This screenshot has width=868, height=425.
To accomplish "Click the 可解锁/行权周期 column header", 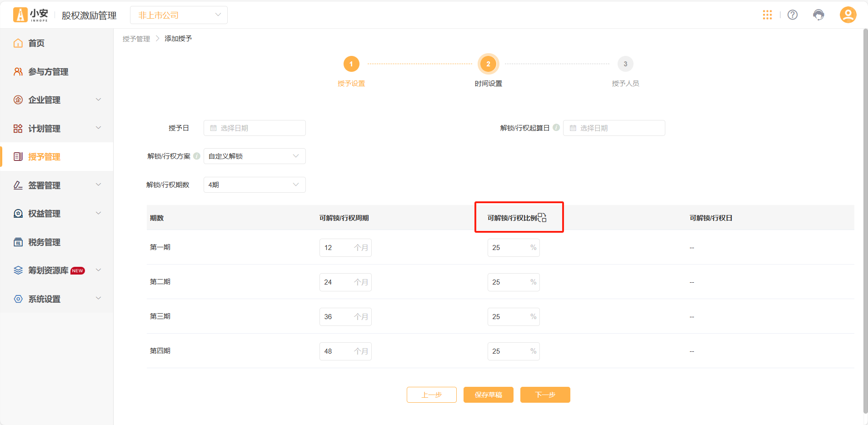I will 344,218.
